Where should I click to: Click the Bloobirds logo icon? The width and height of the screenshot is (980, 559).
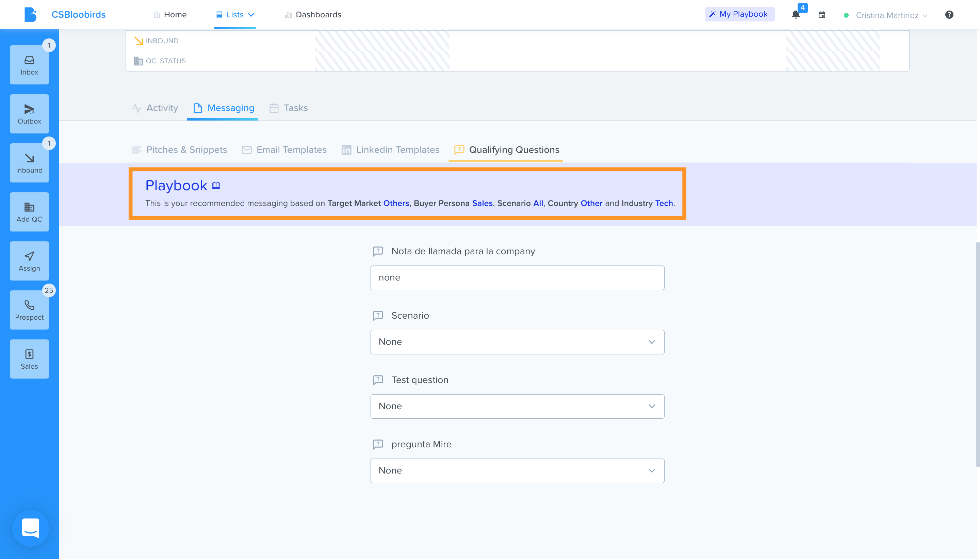30,15
